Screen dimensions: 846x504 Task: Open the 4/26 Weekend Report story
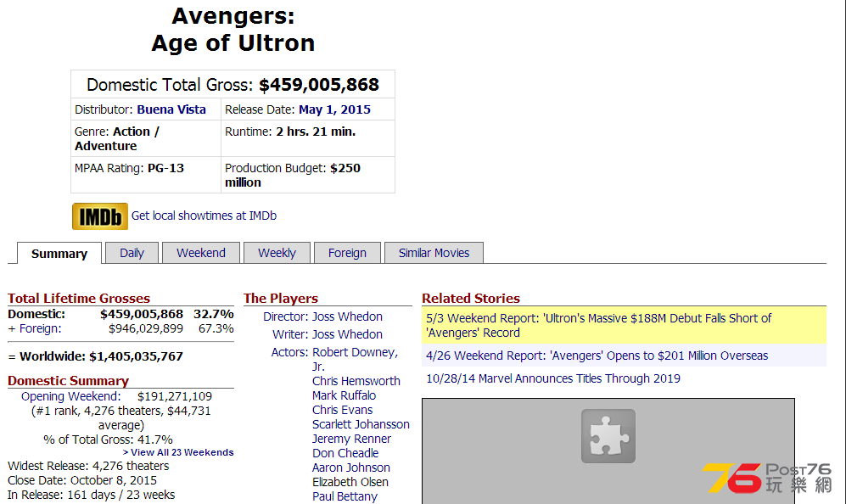click(597, 356)
